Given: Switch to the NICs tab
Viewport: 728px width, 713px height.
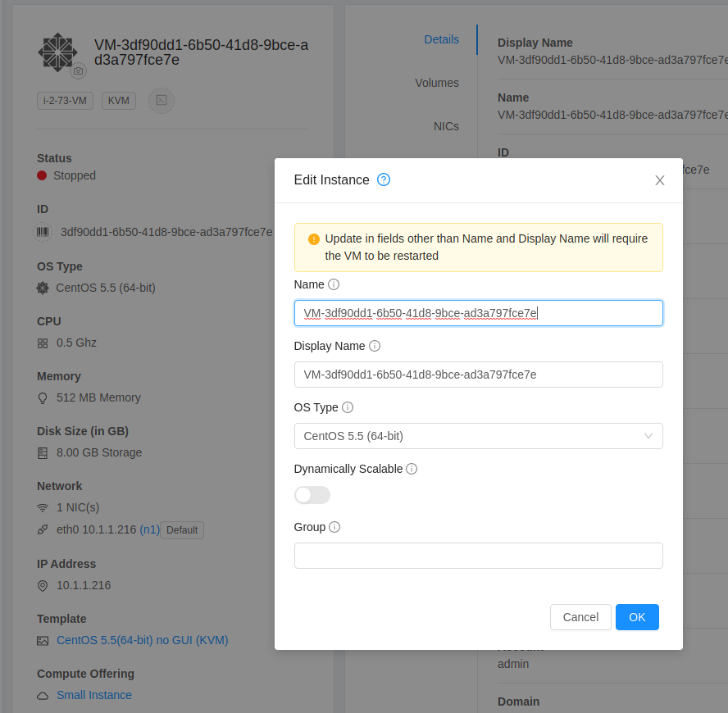Looking at the screenshot, I should (447, 126).
